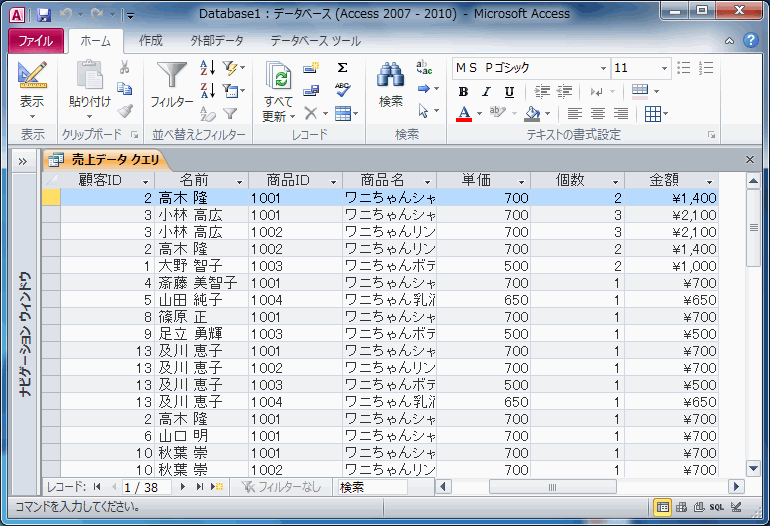Click the ファイル button
The image size is (770, 526).
click(x=36, y=41)
